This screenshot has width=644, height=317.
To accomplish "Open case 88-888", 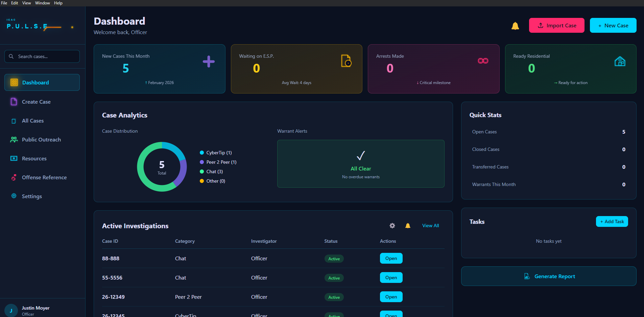I will point(391,258).
